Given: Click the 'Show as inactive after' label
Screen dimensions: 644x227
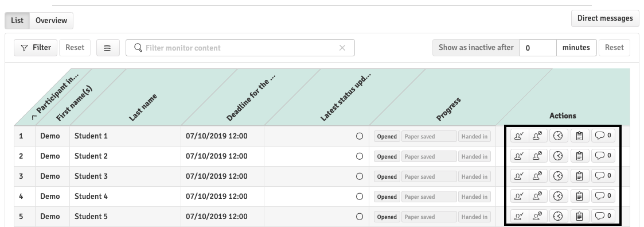Looking at the screenshot, I should click(x=476, y=48).
